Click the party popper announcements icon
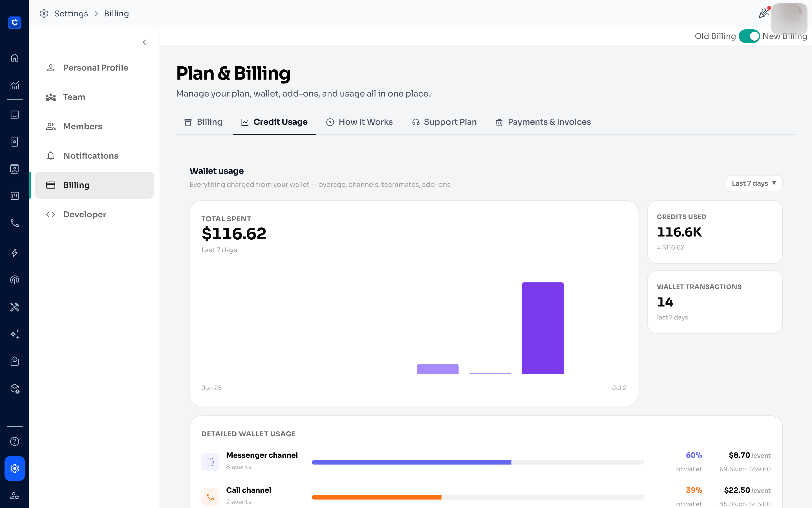The image size is (812, 508). click(x=764, y=13)
